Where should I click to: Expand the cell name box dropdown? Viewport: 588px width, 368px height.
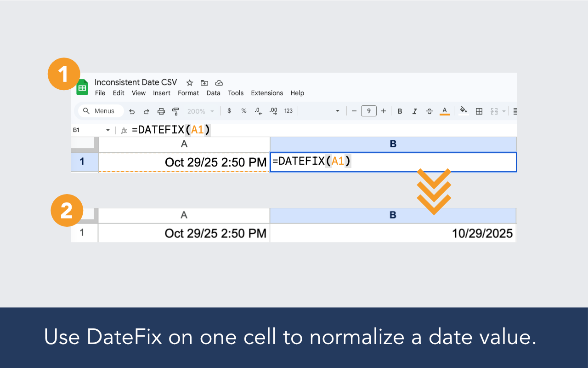tap(108, 130)
